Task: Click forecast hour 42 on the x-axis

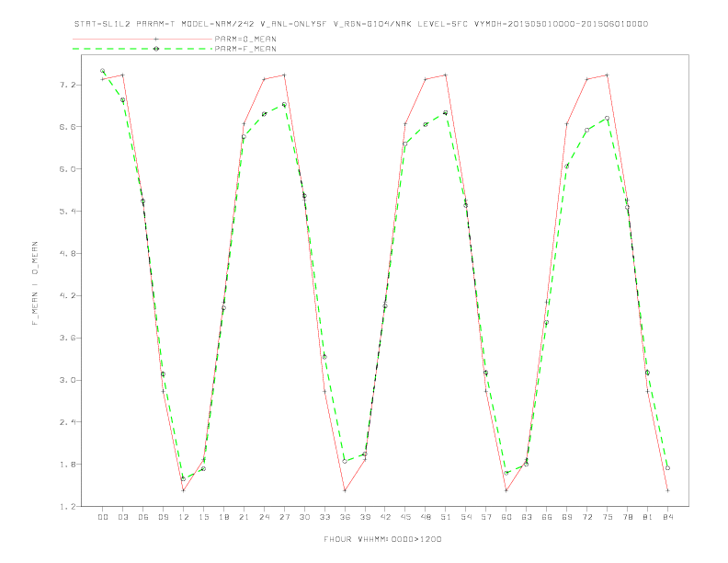Action: 385,517
